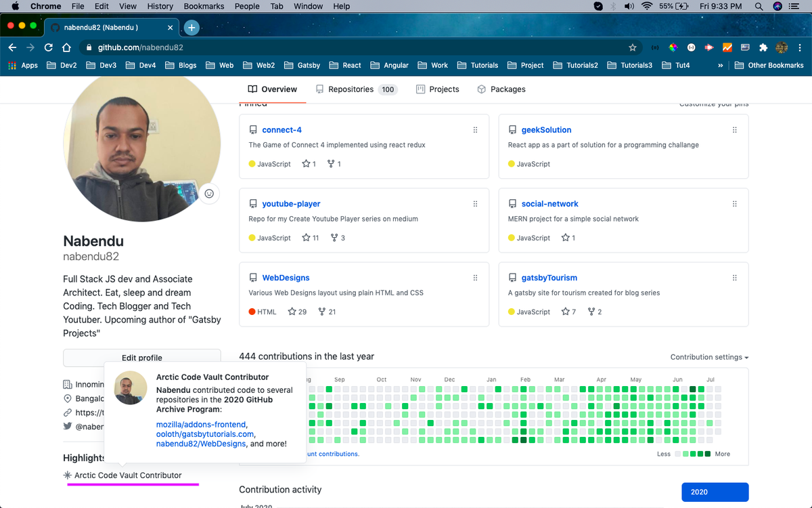Image resolution: width=812 pixels, height=508 pixels.
Task: Open the Dev2 bookmarks folder
Action: click(x=62, y=65)
